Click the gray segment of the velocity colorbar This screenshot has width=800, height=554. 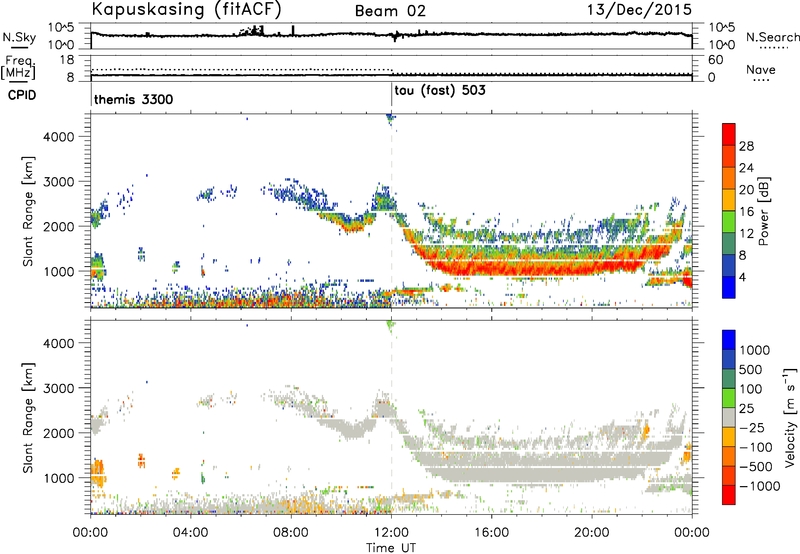[729, 417]
